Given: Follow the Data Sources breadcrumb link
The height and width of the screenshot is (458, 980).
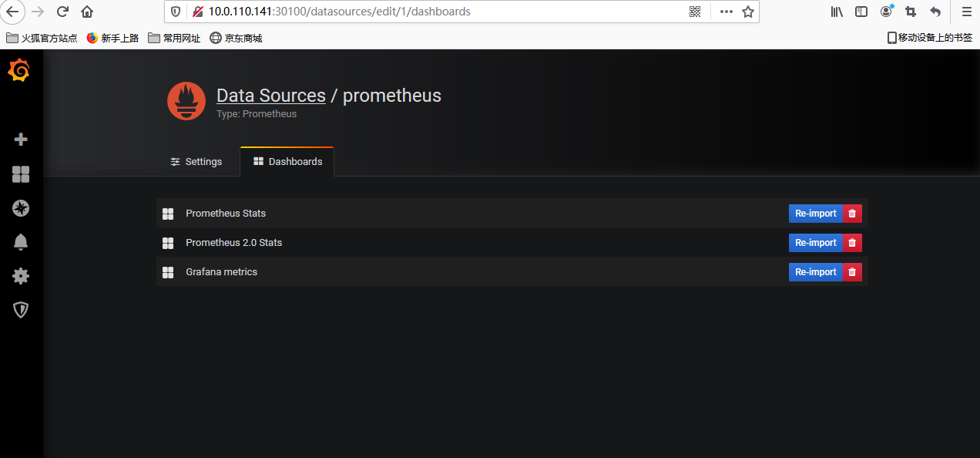Looking at the screenshot, I should click(x=271, y=96).
